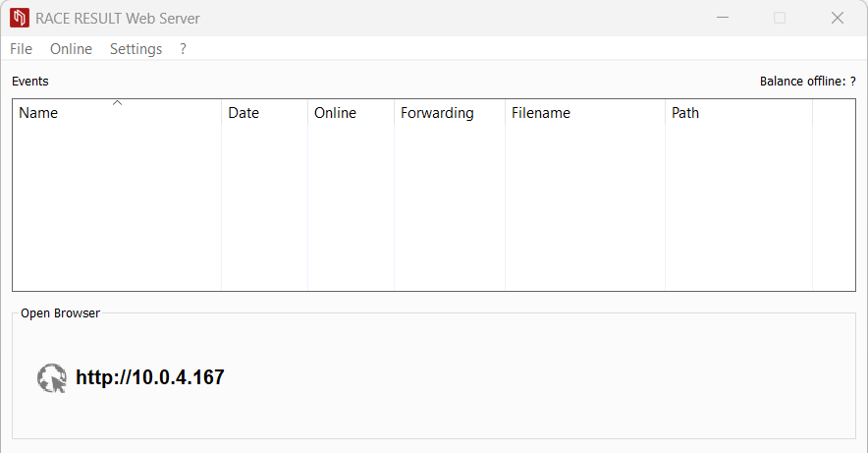This screenshot has height=453, width=868.
Task: Open the http://10.0.4.167 link
Action: (x=149, y=377)
